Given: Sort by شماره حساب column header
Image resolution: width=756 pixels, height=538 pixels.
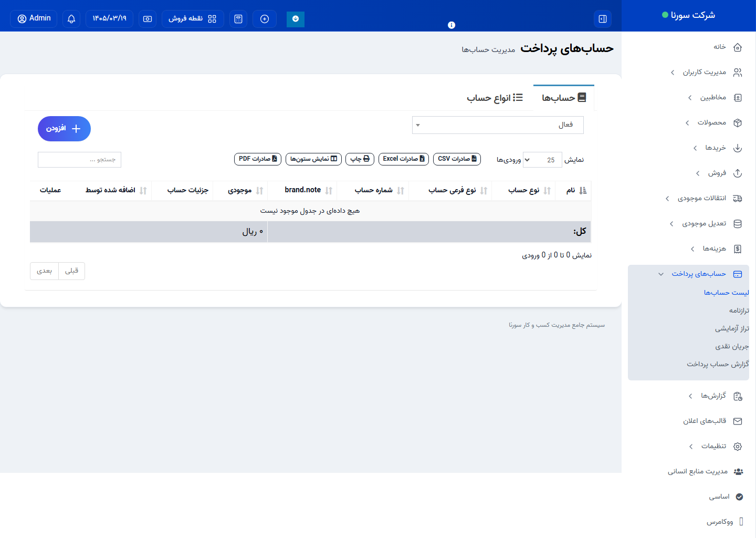Looking at the screenshot, I should click(373, 190).
